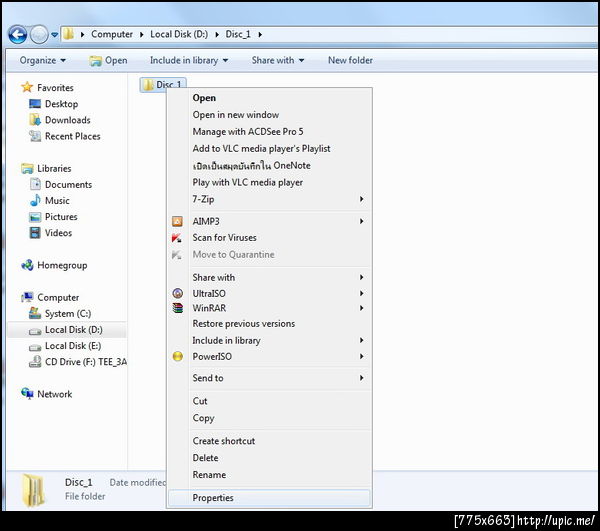Click the Network icon in sidebar
The width and height of the screenshot is (600, 531).
27,393
